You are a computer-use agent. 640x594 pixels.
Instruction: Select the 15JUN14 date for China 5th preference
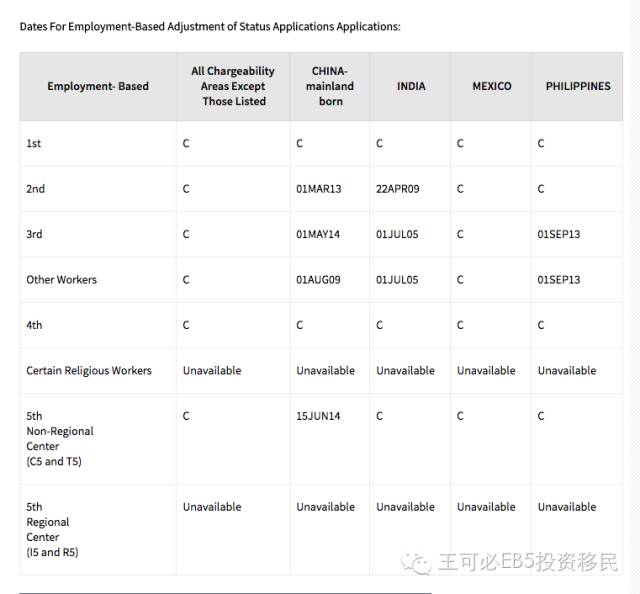(x=318, y=416)
